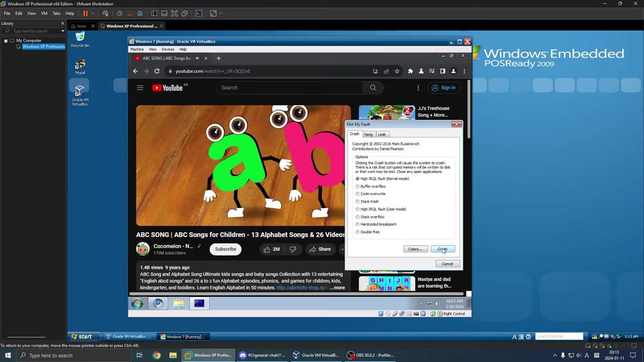The height and width of the screenshot is (362, 644).
Task: Open the browser extensions puzzle icon
Action: [x=411, y=71]
